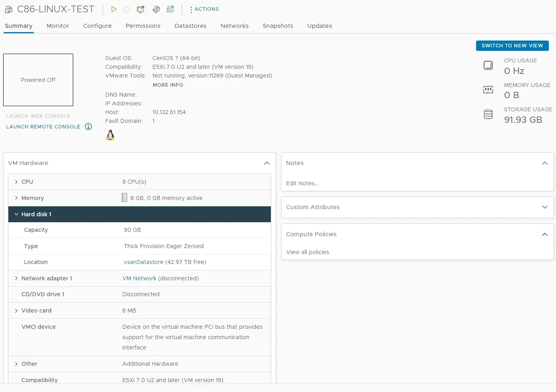The image size is (556, 392).
Task: Switch to the Snapshots tab
Action: tap(278, 26)
